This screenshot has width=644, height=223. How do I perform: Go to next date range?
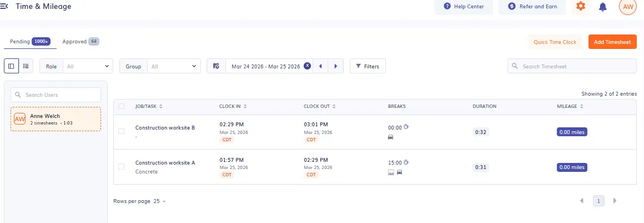click(335, 66)
